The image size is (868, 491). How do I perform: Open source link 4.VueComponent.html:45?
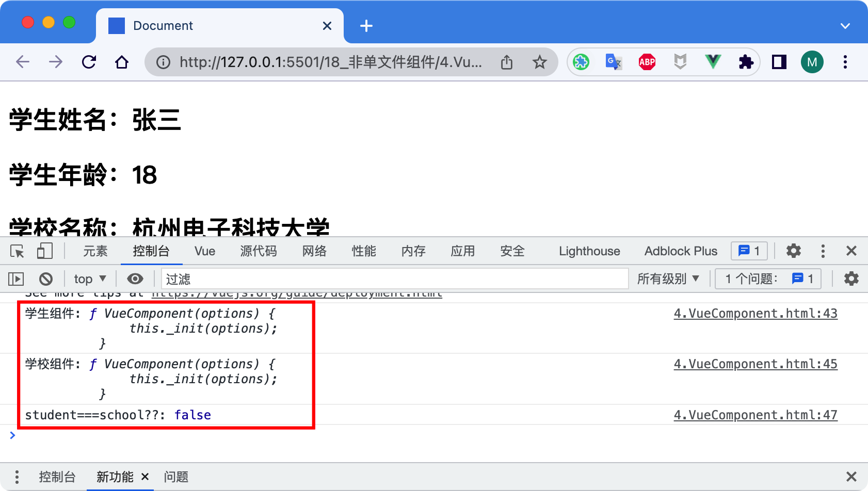(x=756, y=364)
